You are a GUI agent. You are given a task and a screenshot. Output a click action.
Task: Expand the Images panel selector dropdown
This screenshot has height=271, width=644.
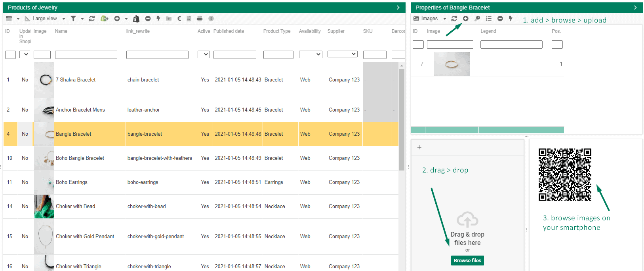coord(444,19)
